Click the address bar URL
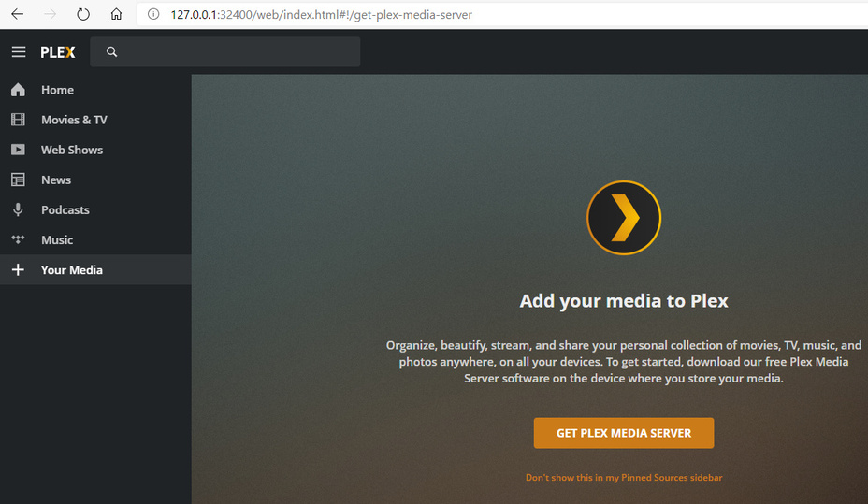This screenshot has width=868, height=504. click(x=321, y=15)
